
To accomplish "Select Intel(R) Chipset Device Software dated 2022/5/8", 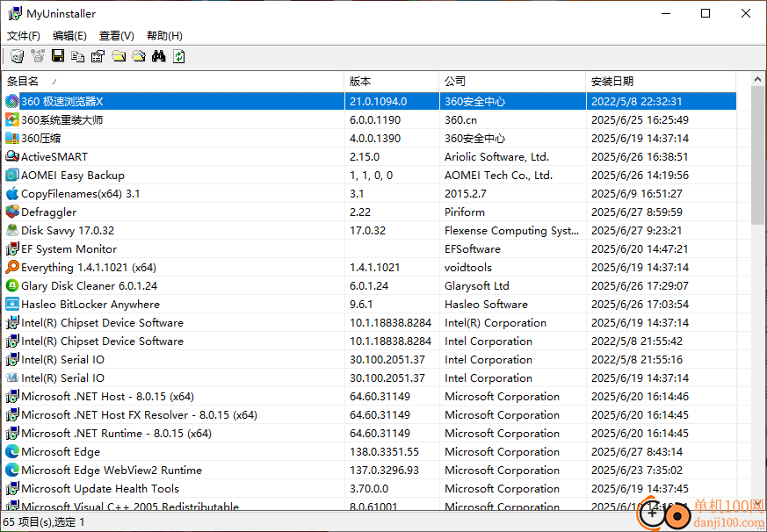I will coord(102,341).
